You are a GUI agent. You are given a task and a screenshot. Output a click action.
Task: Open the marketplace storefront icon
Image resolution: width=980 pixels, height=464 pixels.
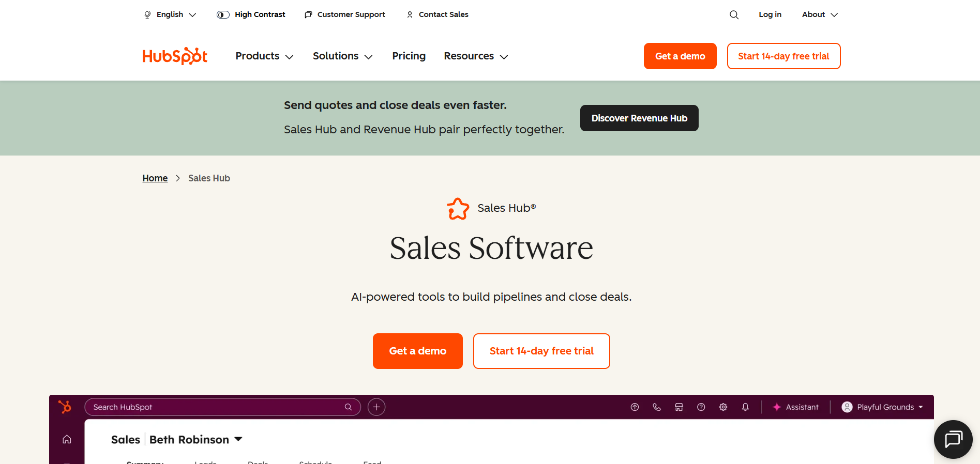679,407
